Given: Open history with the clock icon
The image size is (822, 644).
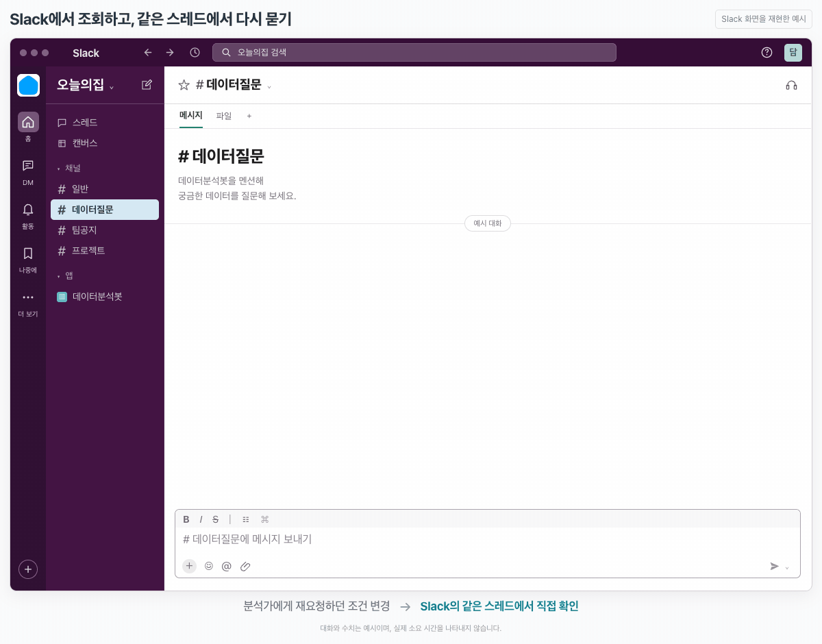Looking at the screenshot, I should pyautogui.click(x=195, y=52).
